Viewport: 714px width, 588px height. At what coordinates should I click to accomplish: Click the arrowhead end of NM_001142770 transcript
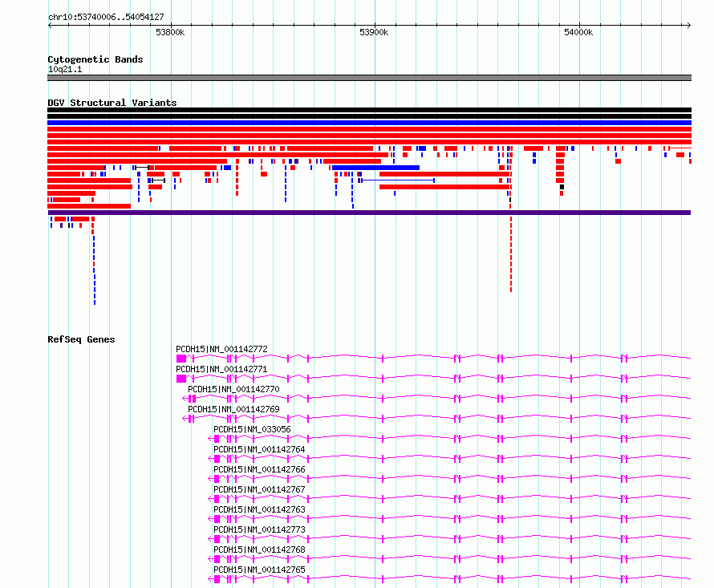tap(185, 399)
